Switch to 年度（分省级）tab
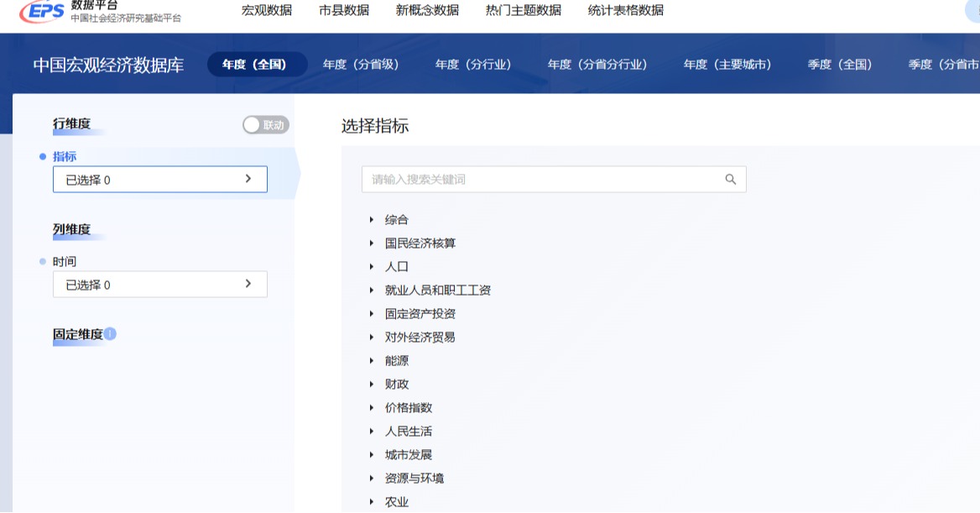980x513 pixels. tap(361, 65)
